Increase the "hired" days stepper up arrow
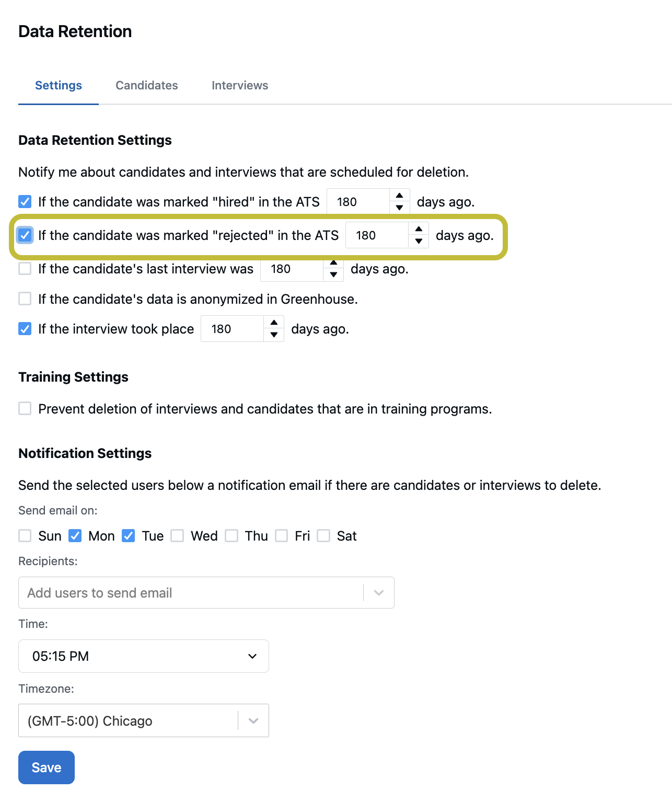Image resolution: width=672 pixels, height=802 pixels. [399, 196]
